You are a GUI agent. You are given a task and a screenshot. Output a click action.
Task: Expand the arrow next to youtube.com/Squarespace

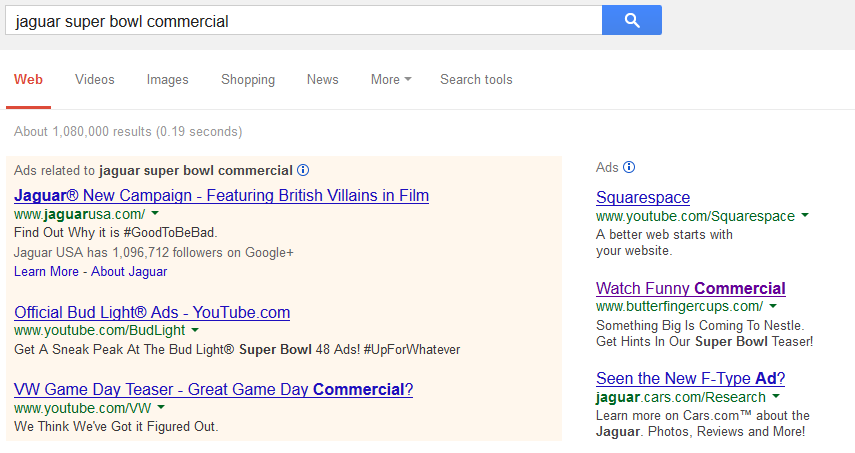(x=805, y=216)
